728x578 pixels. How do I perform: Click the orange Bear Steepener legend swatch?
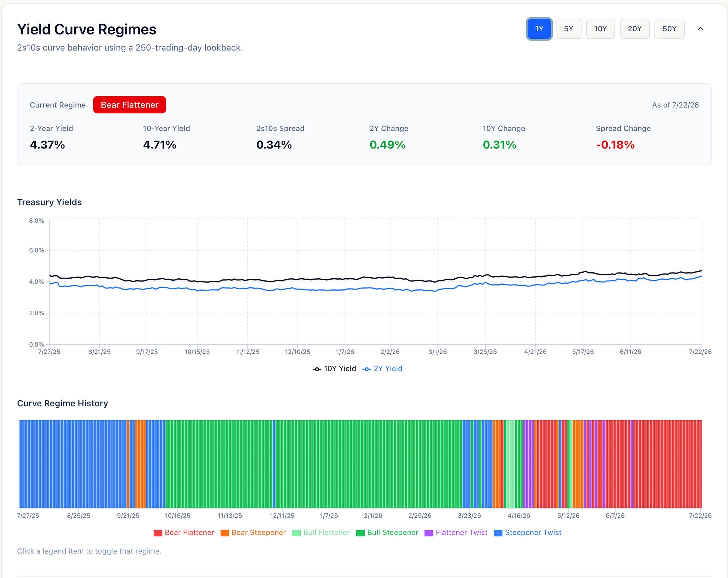pos(224,533)
